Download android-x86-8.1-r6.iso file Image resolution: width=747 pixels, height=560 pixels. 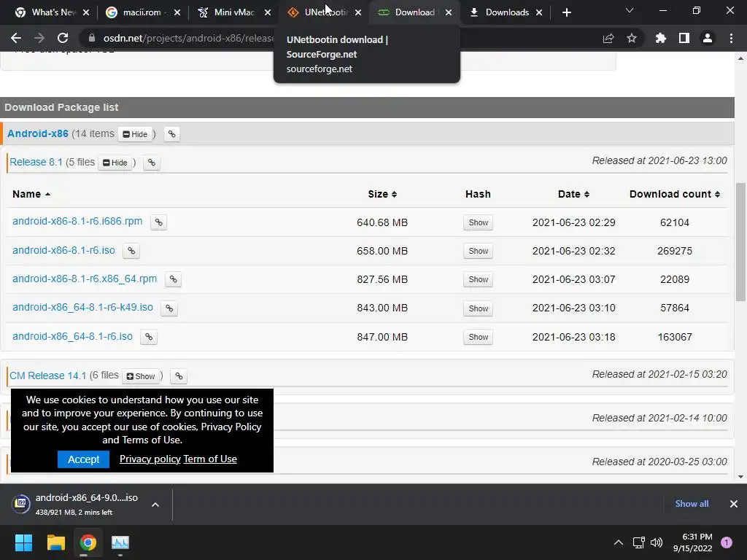coord(64,250)
